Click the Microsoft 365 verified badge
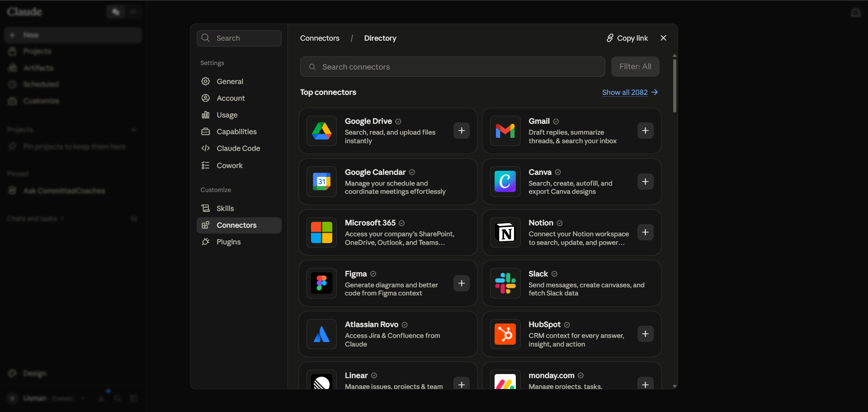The image size is (868, 412). click(x=402, y=223)
